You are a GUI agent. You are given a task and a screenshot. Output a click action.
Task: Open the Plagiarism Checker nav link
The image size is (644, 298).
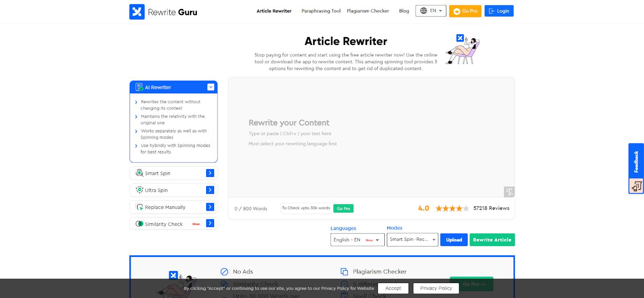(368, 11)
